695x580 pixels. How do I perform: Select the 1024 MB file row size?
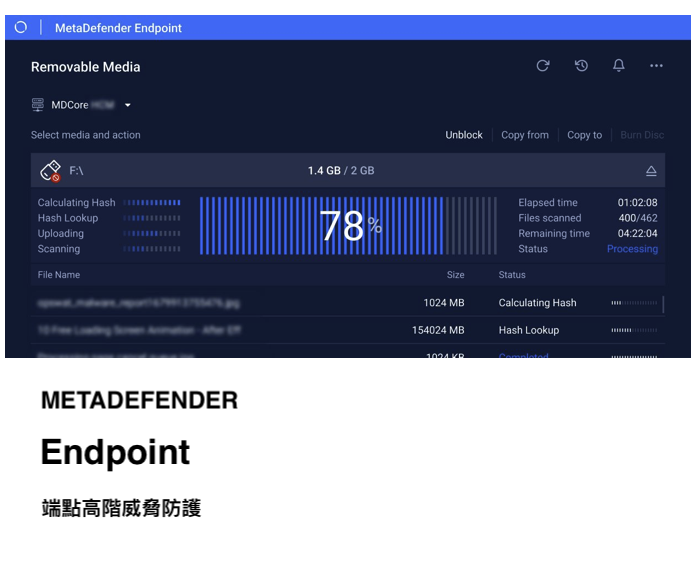(x=444, y=303)
